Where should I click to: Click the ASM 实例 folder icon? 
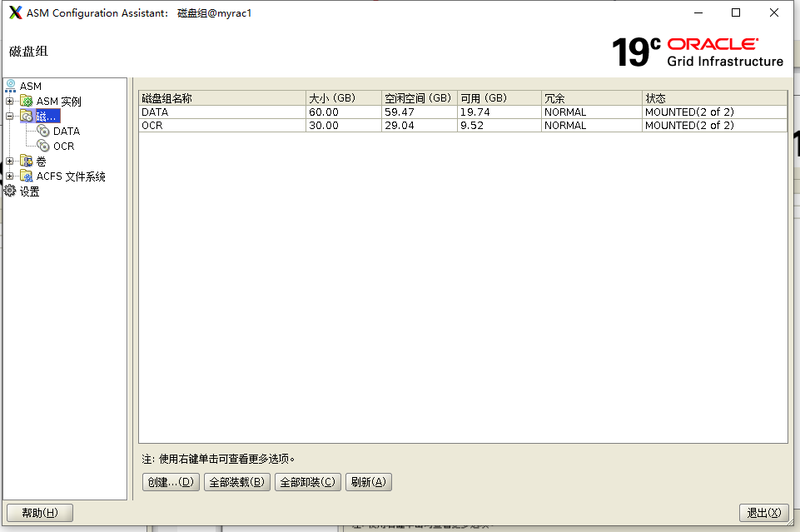pos(27,101)
